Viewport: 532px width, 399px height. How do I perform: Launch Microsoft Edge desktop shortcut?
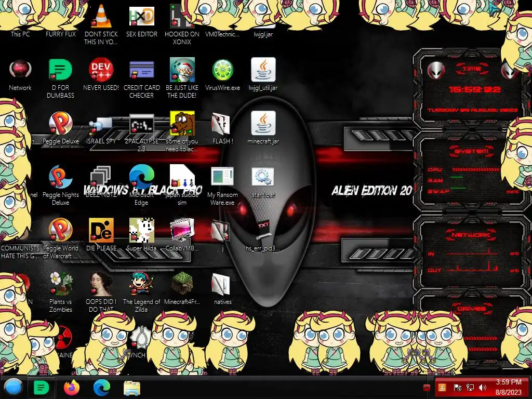coord(142,177)
